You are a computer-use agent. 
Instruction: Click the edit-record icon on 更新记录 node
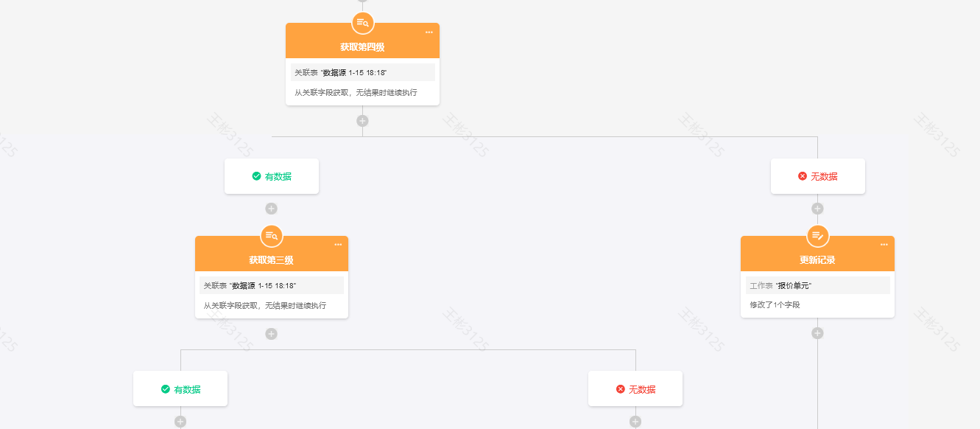(817, 237)
